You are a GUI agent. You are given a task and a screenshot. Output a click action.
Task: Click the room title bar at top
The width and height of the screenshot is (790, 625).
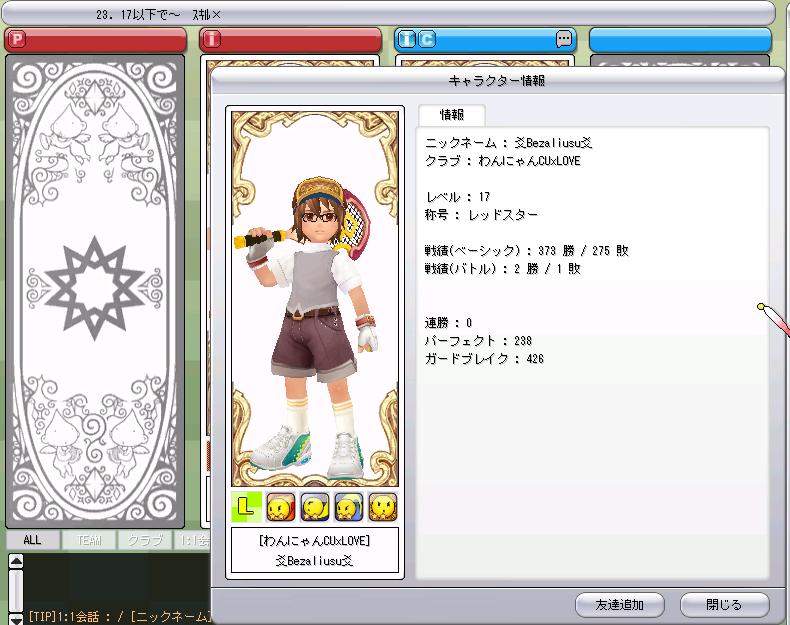tap(388, 13)
